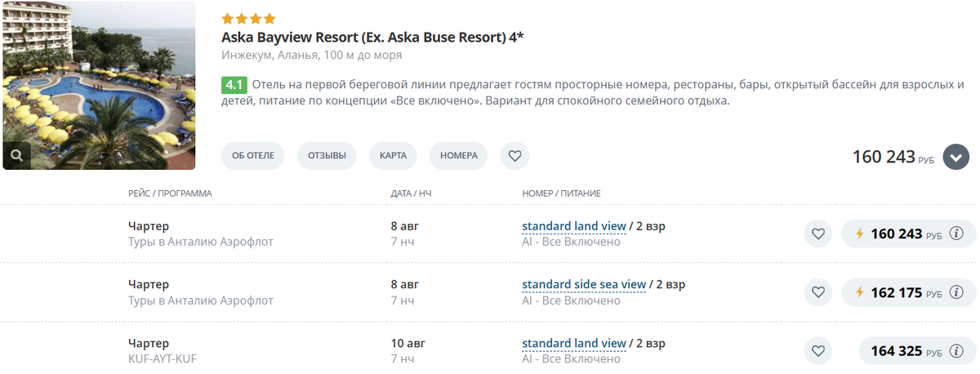The width and height of the screenshot is (980, 374).
Task: Click lightning icon on 162 175 price
Action: 858,292
